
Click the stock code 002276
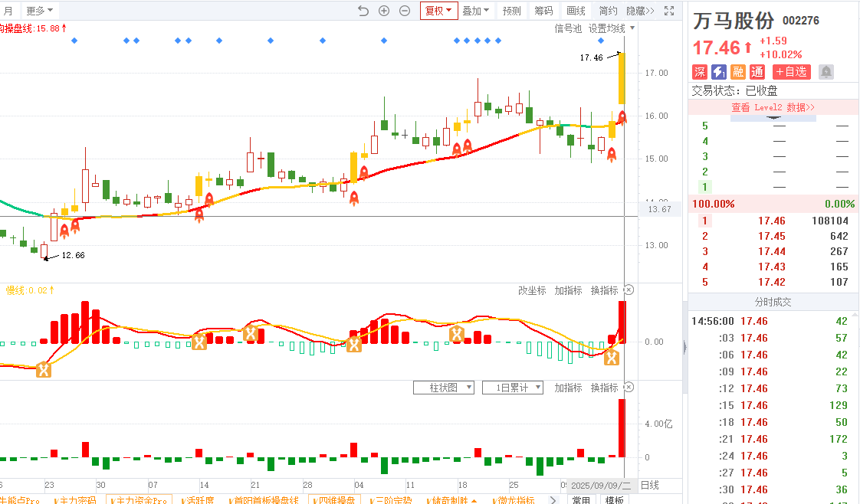[x=801, y=21]
